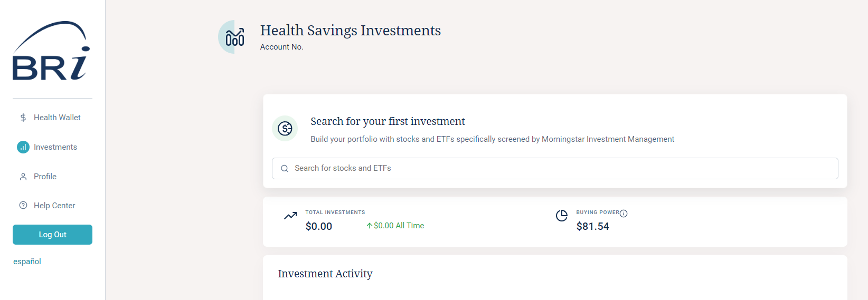The width and height of the screenshot is (868, 300).
Task: Click the Profile person icon
Action: [23, 177]
